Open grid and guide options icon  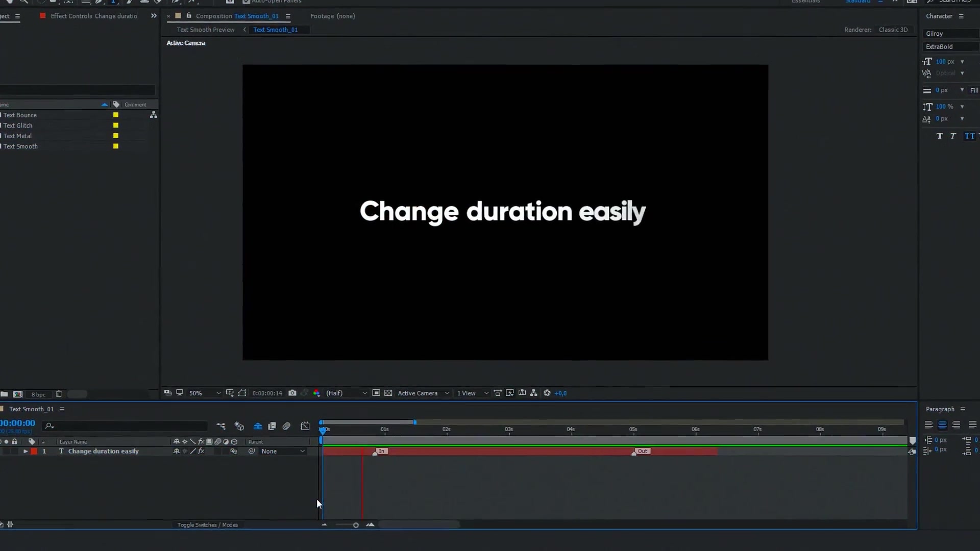230,393
